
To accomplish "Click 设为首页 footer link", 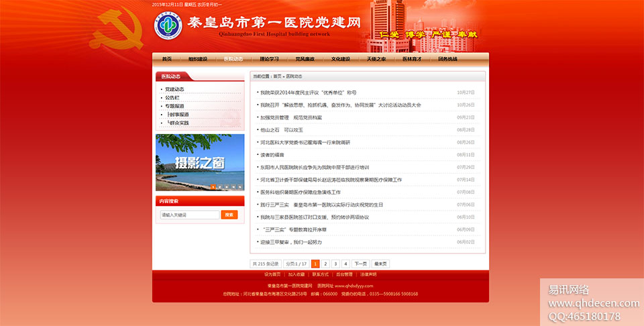I will coord(272,274).
